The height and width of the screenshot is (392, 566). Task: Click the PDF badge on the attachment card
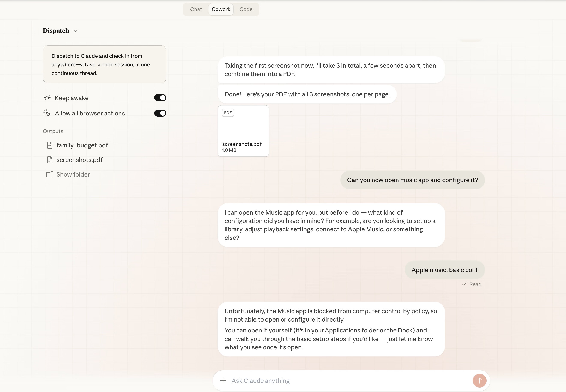[228, 113]
